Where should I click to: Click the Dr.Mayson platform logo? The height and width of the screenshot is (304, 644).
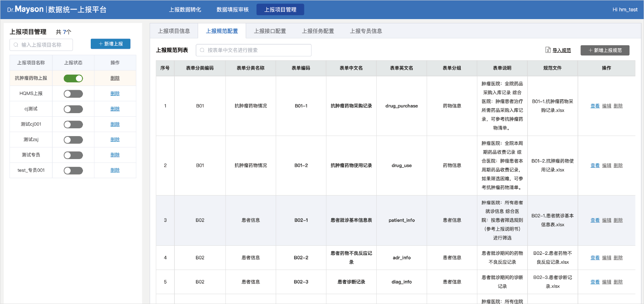click(x=57, y=9)
